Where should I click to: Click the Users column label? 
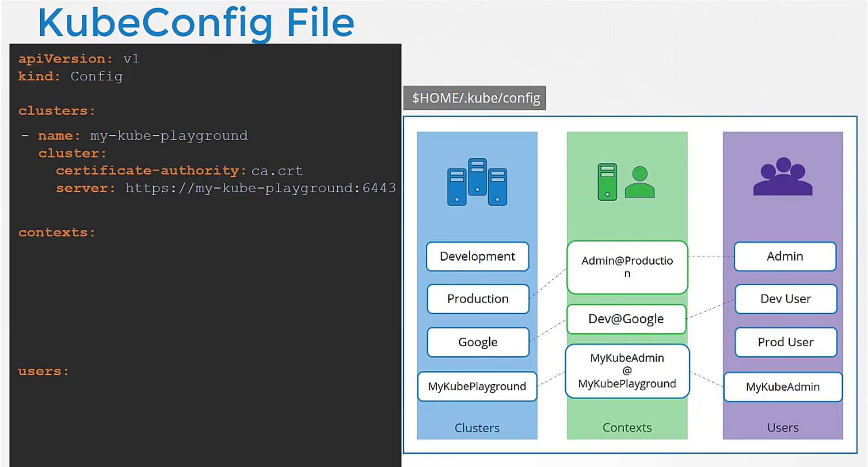783,428
